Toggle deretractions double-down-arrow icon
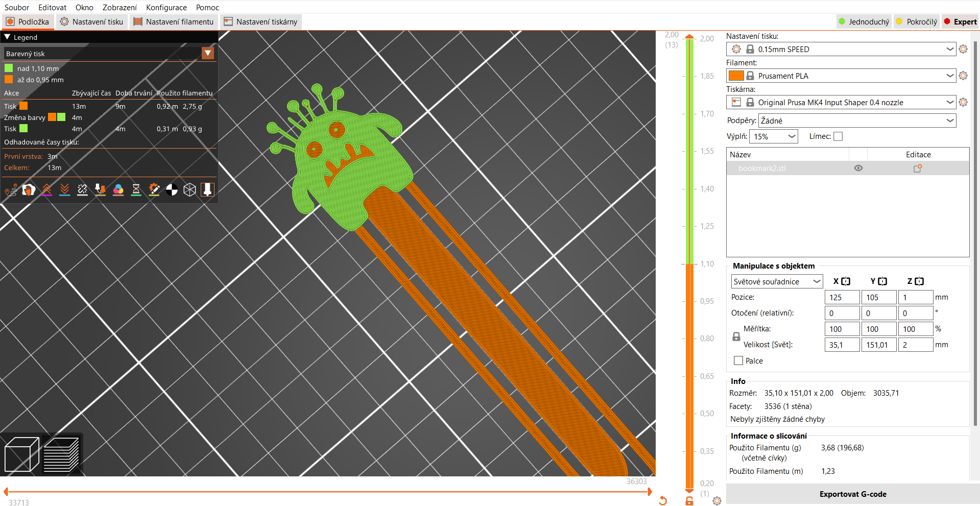980x506 pixels. [64, 190]
